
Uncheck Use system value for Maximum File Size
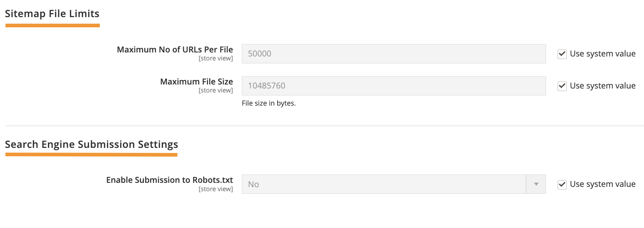[x=562, y=86]
